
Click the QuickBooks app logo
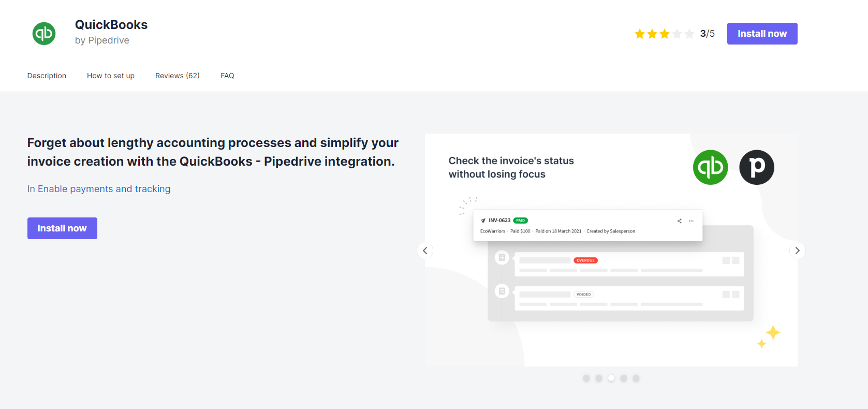coord(43,33)
